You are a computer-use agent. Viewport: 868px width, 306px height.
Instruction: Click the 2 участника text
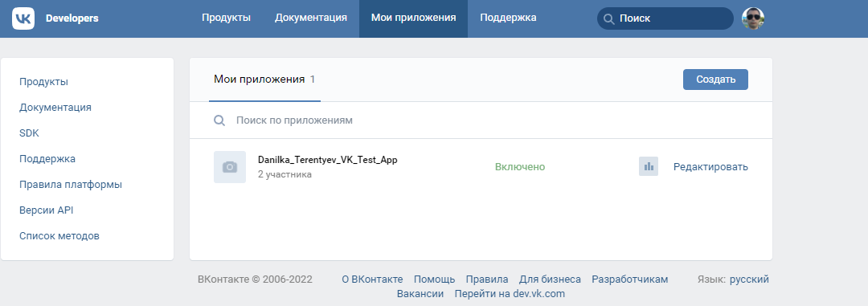point(285,174)
